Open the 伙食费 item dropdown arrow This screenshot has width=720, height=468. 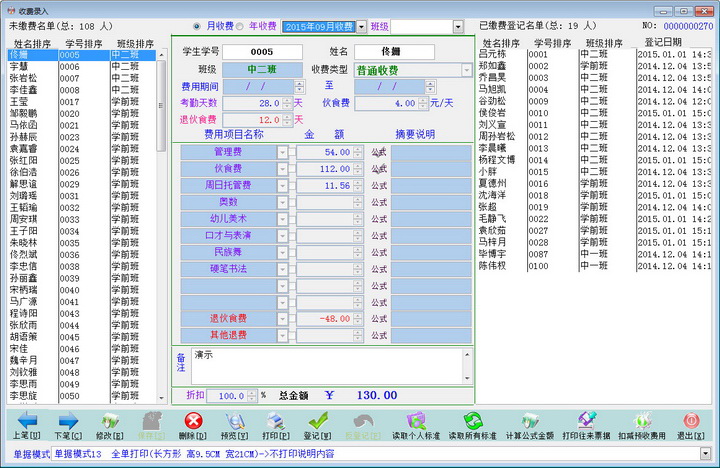[x=282, y=169]
